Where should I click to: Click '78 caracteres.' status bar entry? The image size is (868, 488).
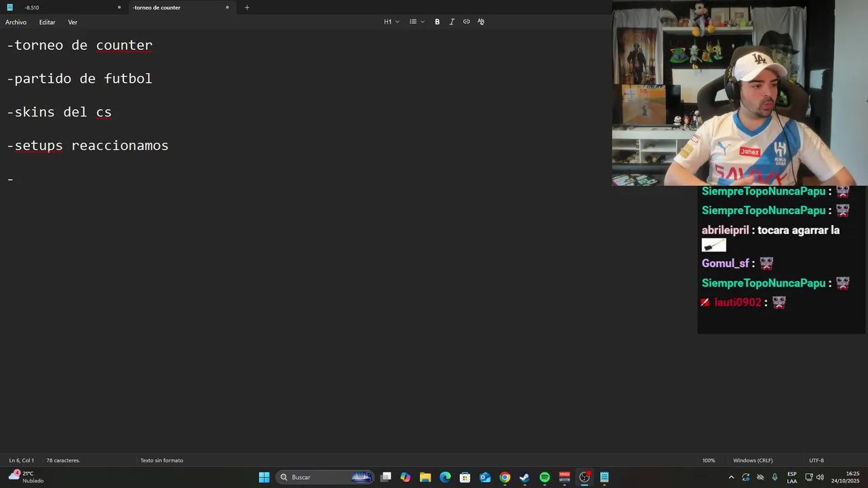[63, 460]
